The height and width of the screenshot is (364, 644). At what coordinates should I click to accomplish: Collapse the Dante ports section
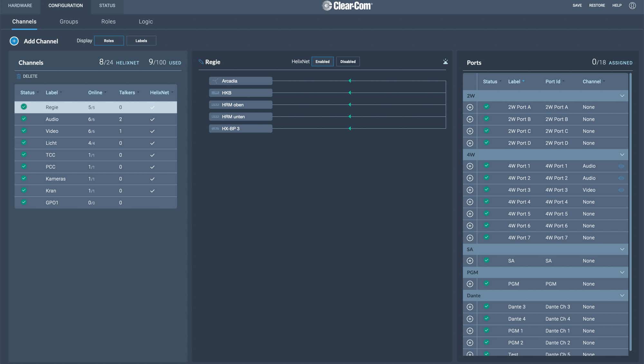(x=622, y=295)
